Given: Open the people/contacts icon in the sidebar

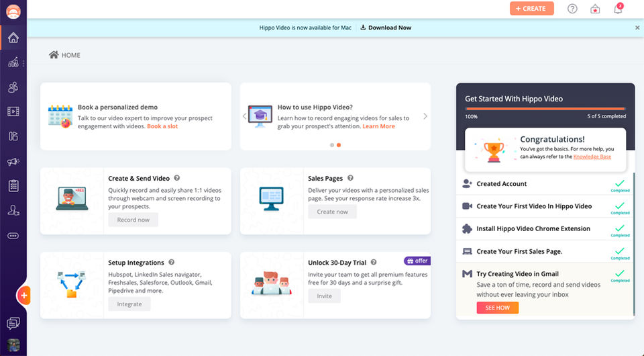Looking at the screenshot, I should pos(13,87).
